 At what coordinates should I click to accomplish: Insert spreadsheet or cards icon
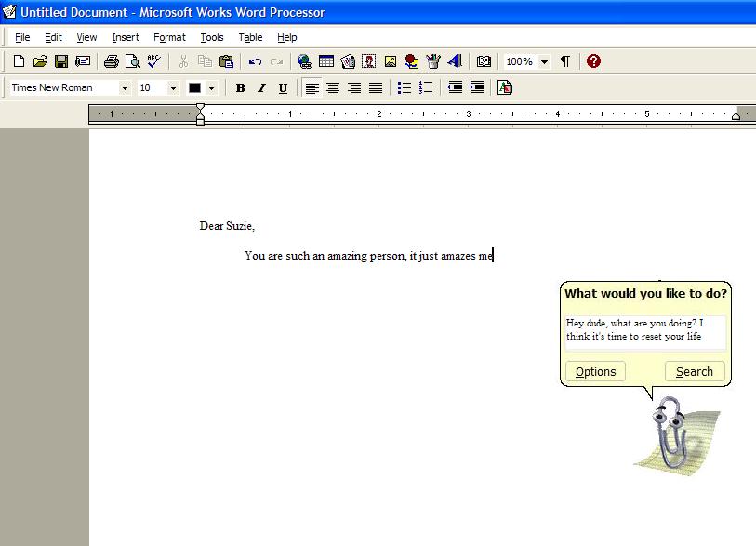[348, 61]
